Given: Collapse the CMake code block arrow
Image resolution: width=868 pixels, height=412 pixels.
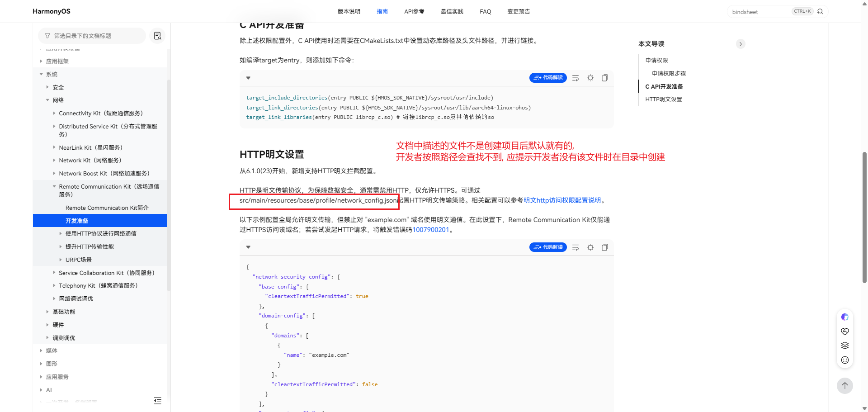Looking at the screenshot, I should pyautogui.click(x=248, y=78).
